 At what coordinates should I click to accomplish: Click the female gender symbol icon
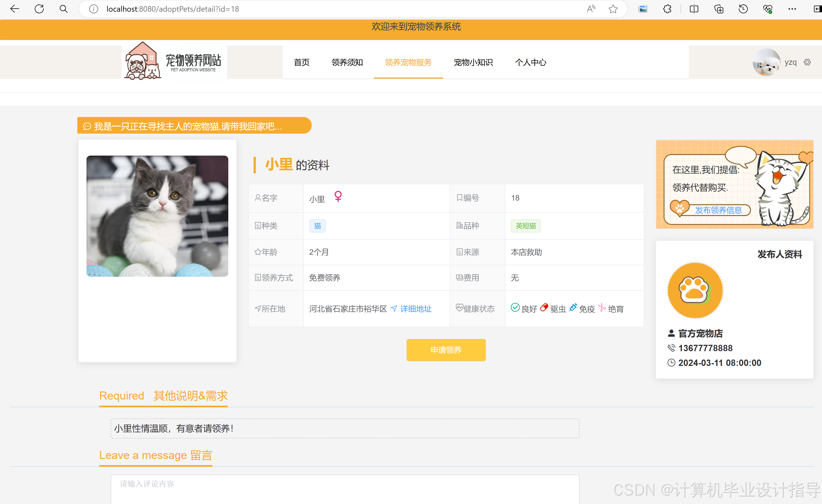(x=338, y=196)
